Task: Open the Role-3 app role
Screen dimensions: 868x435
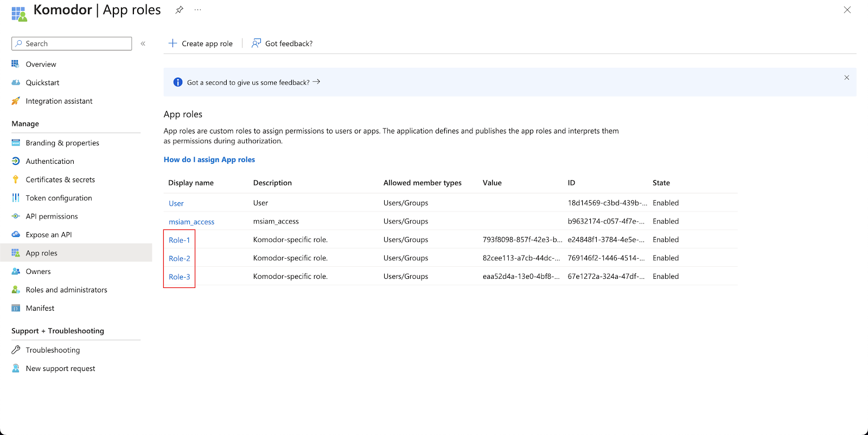Action: [180, 277]
